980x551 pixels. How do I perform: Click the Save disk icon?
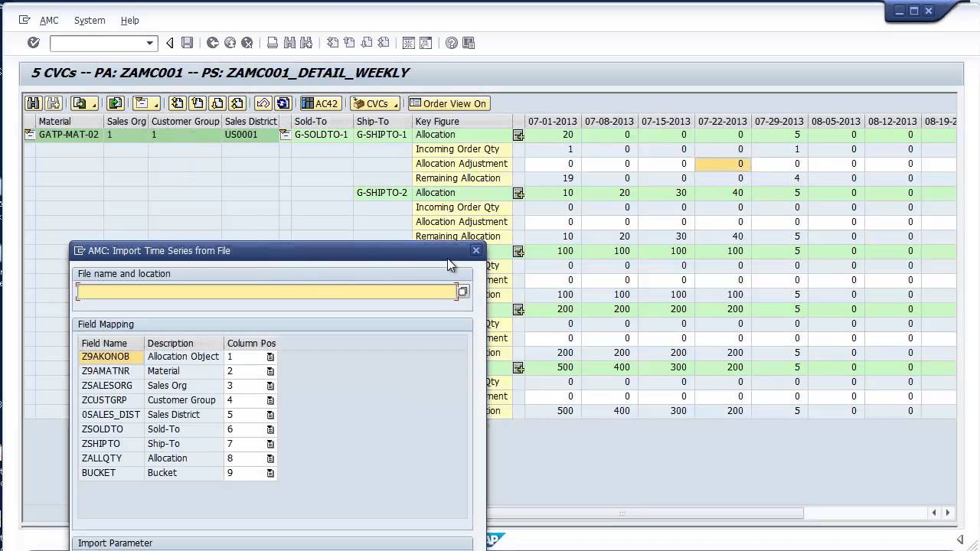[x=187, y=43]
